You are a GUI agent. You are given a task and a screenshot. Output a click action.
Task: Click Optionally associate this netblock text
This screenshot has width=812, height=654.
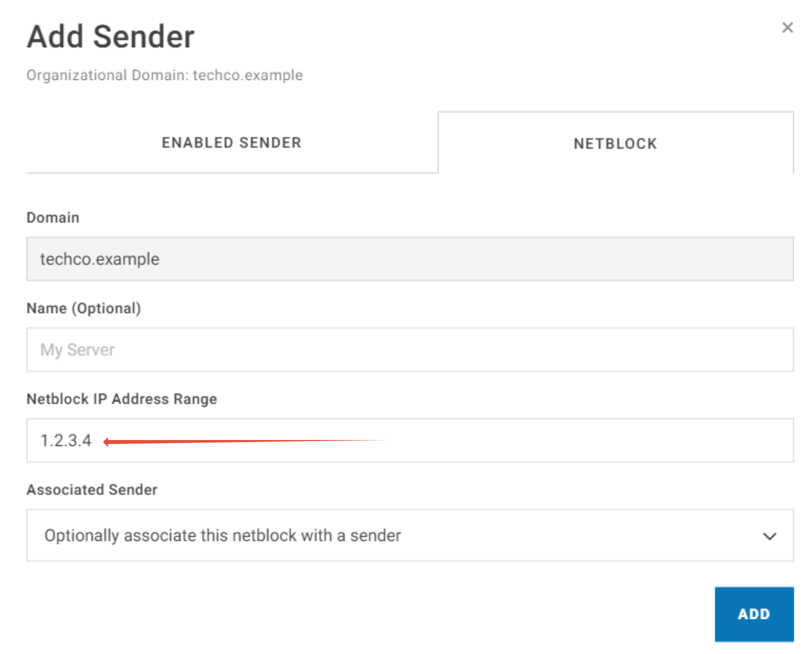pyautogui.click(x=222, y=535)
